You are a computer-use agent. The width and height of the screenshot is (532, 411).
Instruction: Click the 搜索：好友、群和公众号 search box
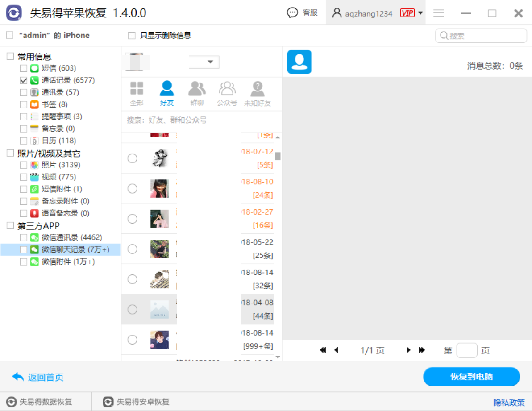(202, 120)
